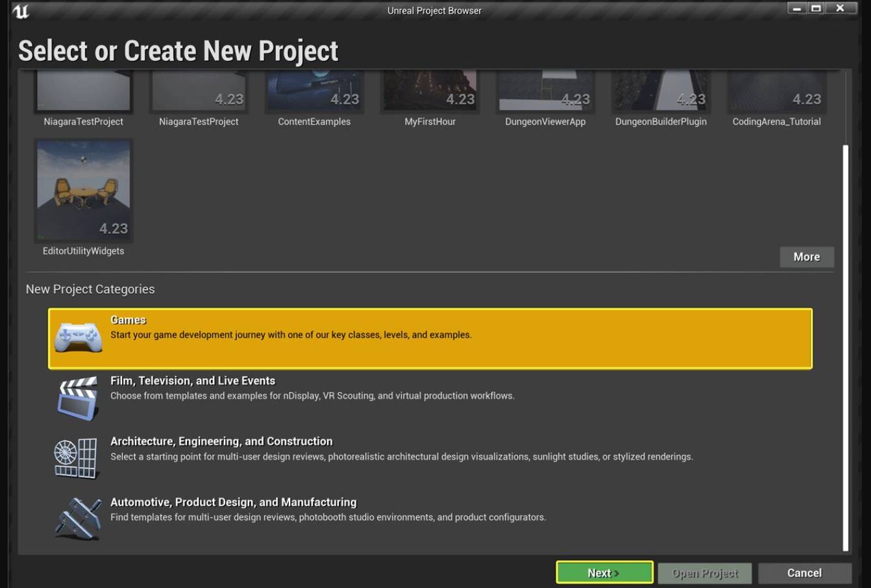
Task: Click the DungeonBuilderPlugin name text
Action: (661, 121)
